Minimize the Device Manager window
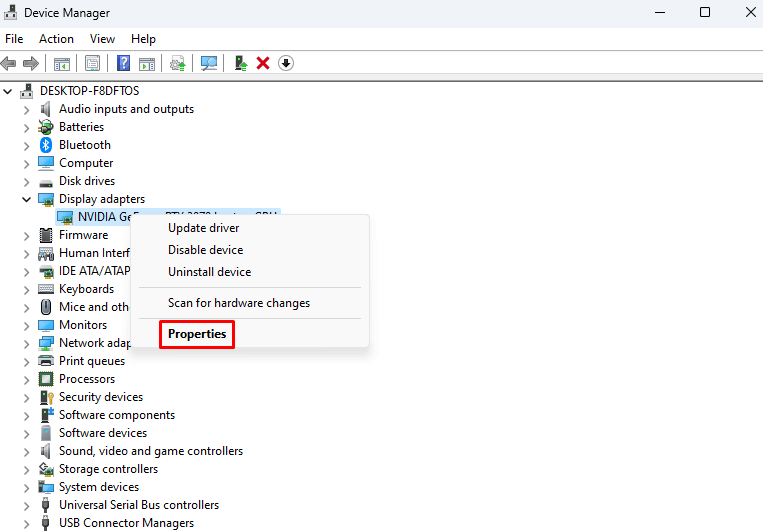 660,12
